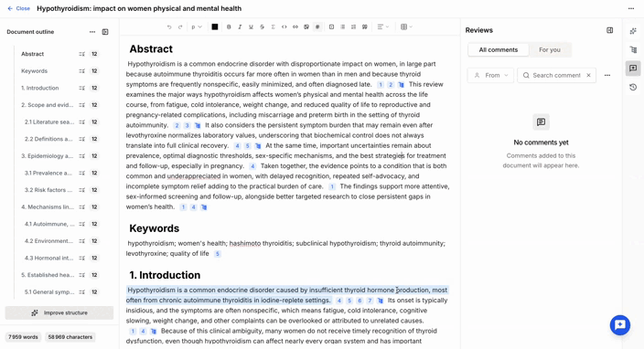Toggle strikethrough formatting
The width and height of the screenshot is (644, 349).
[x=262, y=27]
